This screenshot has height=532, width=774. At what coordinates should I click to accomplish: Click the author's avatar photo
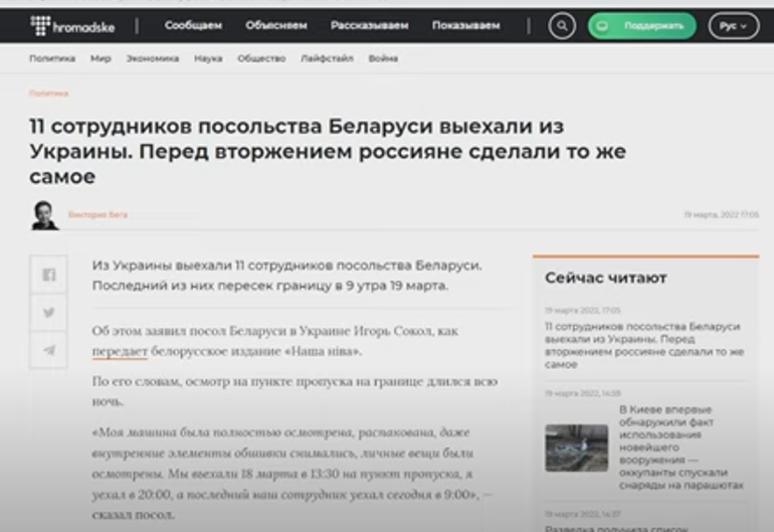[45, 215]
